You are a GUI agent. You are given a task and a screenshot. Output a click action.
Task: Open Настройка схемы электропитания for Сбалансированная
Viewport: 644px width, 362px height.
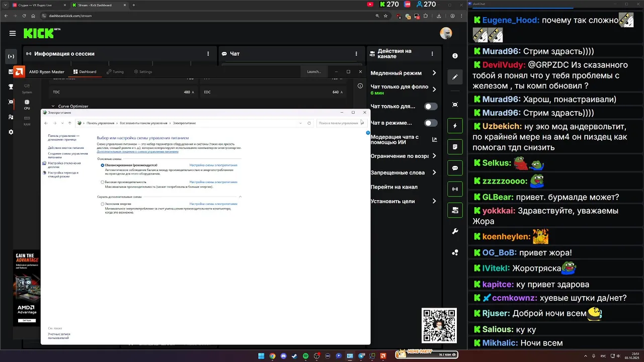click(213, 165)
